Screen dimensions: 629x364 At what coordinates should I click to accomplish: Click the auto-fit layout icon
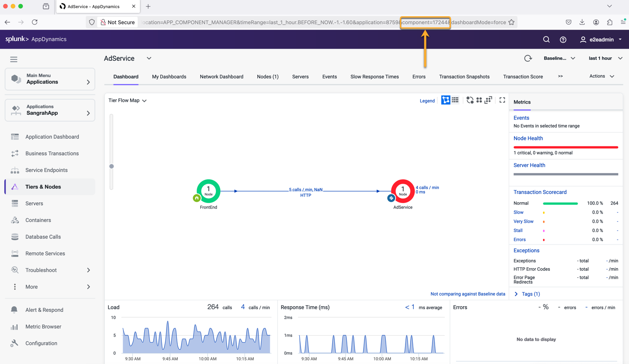pyautogui.click(x=489, y=100)
